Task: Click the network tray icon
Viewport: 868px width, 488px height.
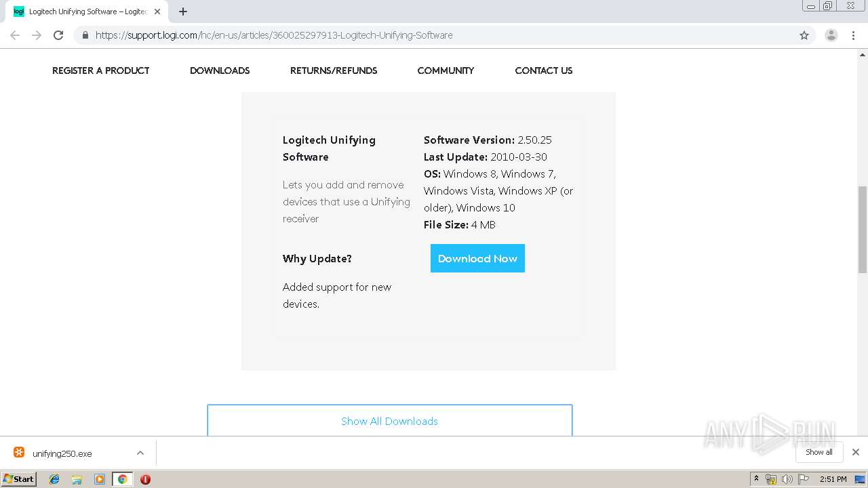Action: [x=771, y=479]
